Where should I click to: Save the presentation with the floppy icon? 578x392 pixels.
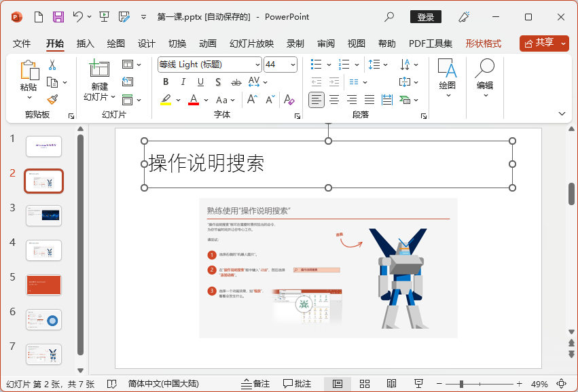point(58,17)
